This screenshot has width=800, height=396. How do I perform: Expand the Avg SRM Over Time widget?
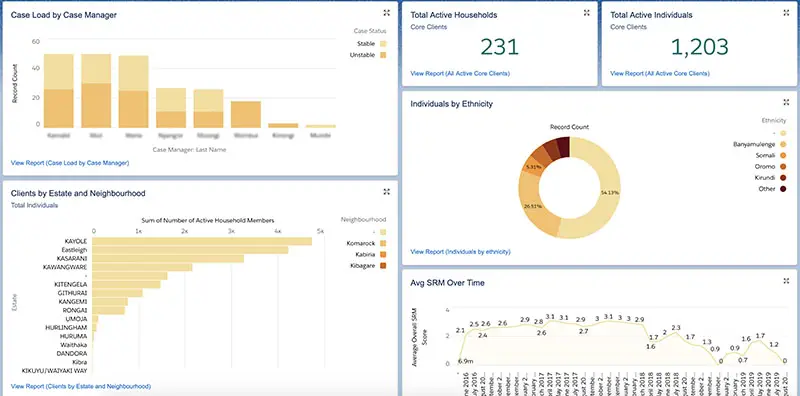pos(786,281)
